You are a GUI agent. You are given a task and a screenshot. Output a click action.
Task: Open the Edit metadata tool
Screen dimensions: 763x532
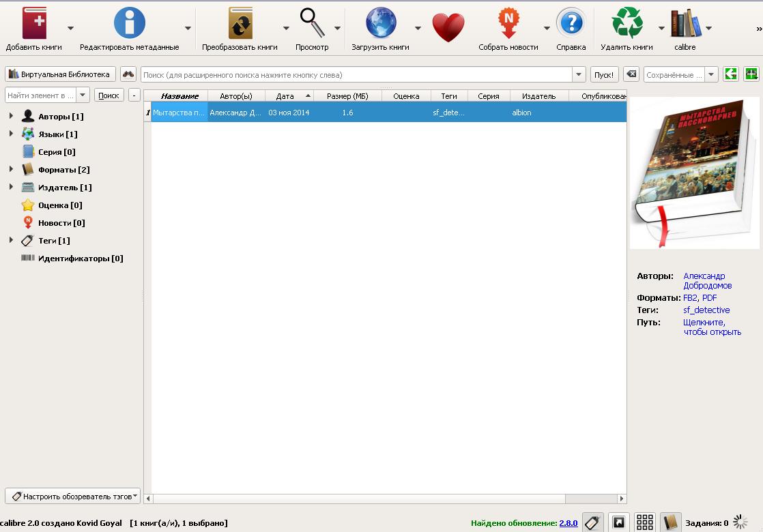coord(129,24)
